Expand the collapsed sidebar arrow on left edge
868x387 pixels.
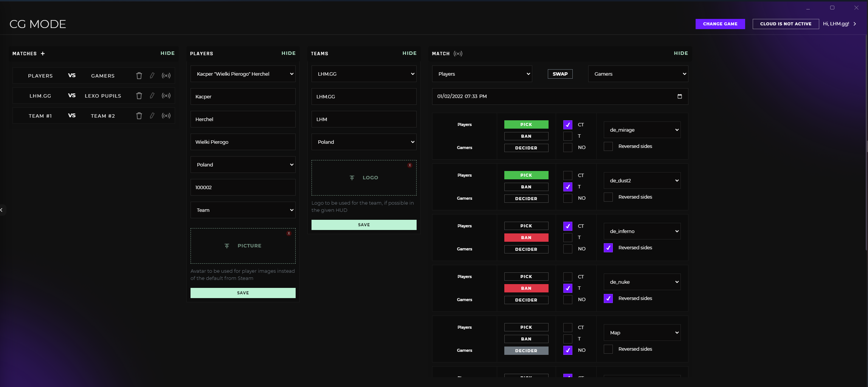point(2,210)
